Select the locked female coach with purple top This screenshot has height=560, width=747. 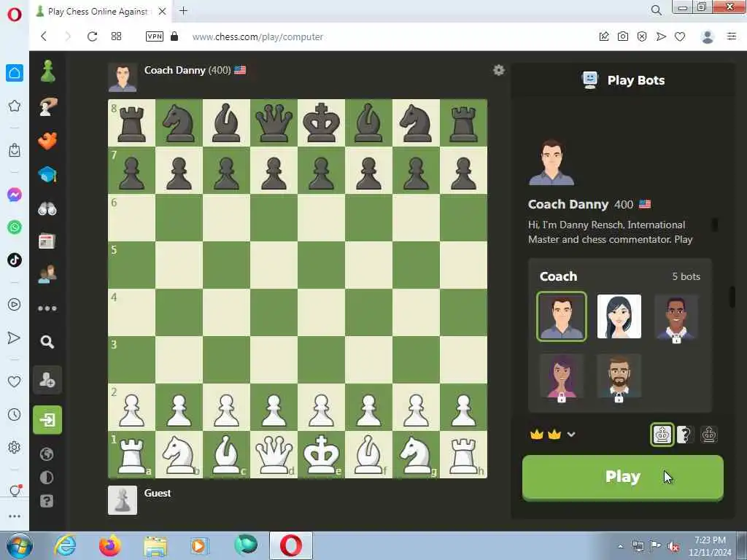(x=562, y=377)
